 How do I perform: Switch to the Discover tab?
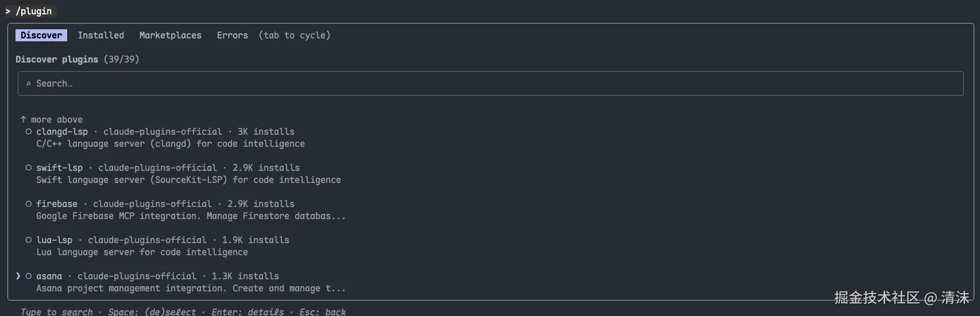(41, 36)
